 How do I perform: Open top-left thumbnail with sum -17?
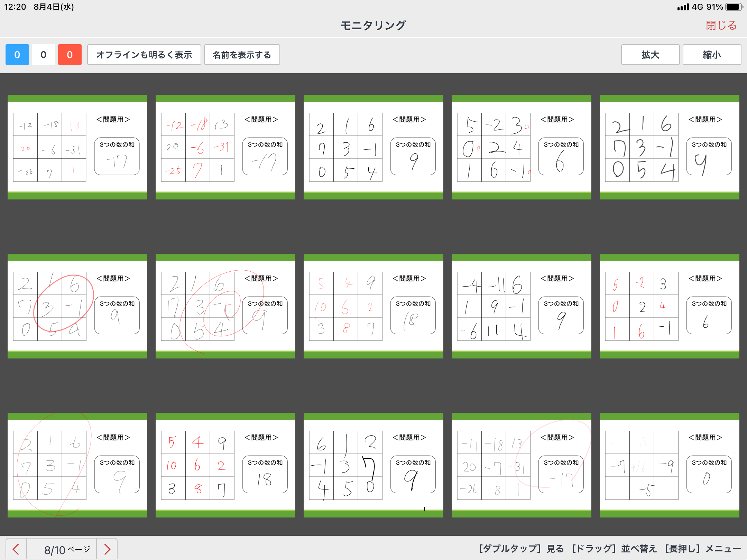click(77, 147)
